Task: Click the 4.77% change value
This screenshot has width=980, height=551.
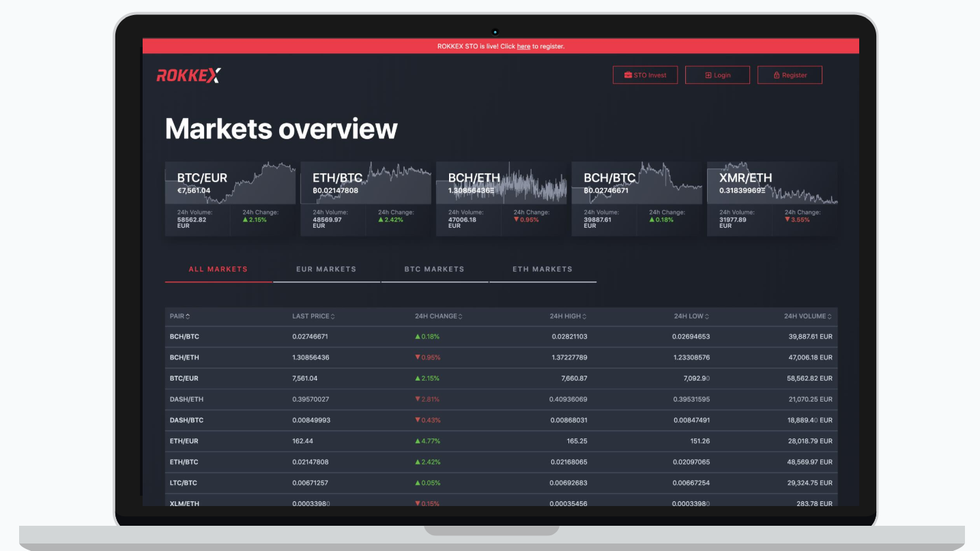Action: pyautogui.click(x=428, y=441)
